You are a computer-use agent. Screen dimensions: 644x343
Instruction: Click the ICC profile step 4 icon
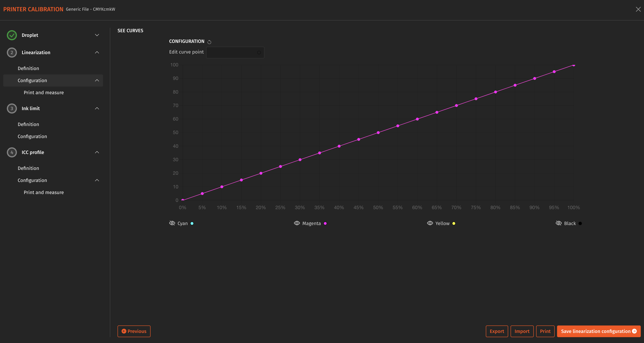pos(12,152)
